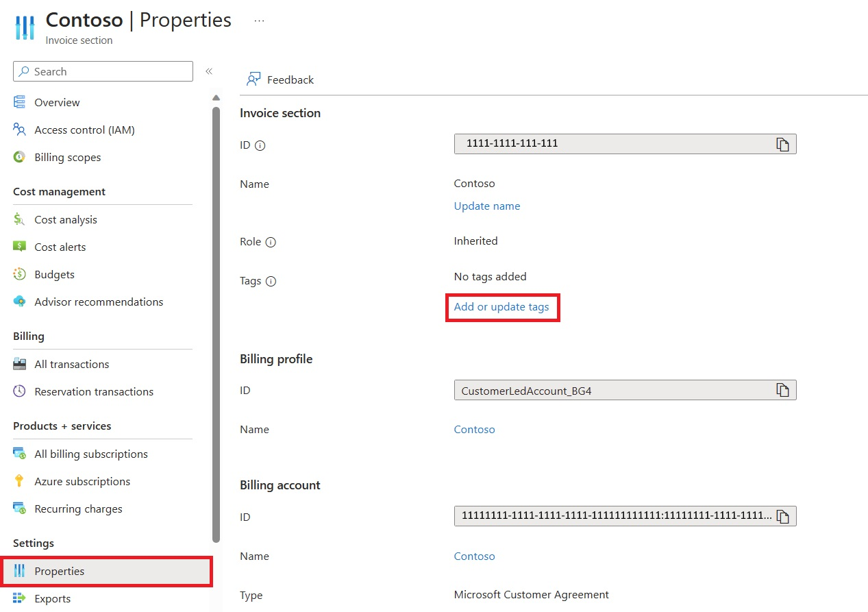This screenshot has width=868, height=612.
Task: Open the Contoso billing account link
Action: 474,556
